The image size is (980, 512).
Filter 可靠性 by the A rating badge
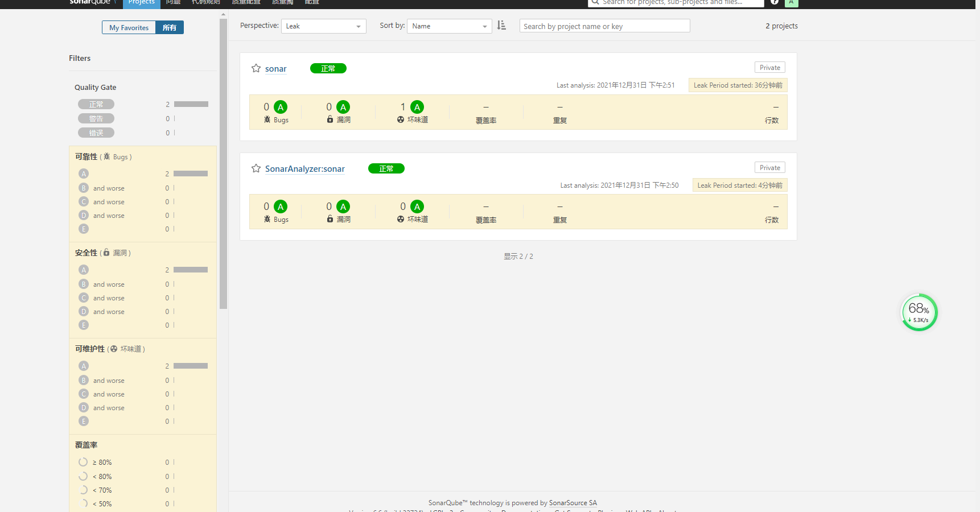(x=84, y=174)
